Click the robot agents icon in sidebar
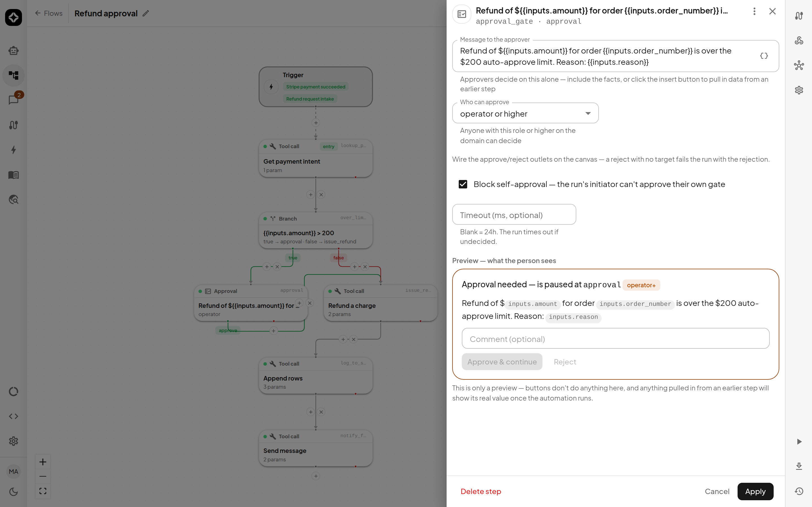This screenshot has width=812, height=507. (x=14, y=51)
